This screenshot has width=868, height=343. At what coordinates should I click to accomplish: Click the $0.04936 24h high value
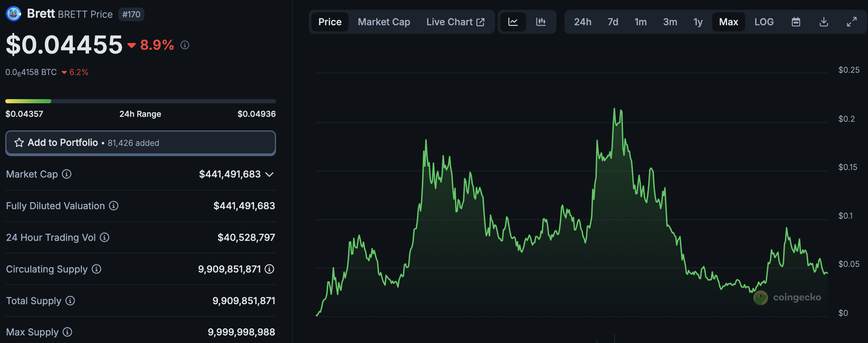(x=257, y=114)
